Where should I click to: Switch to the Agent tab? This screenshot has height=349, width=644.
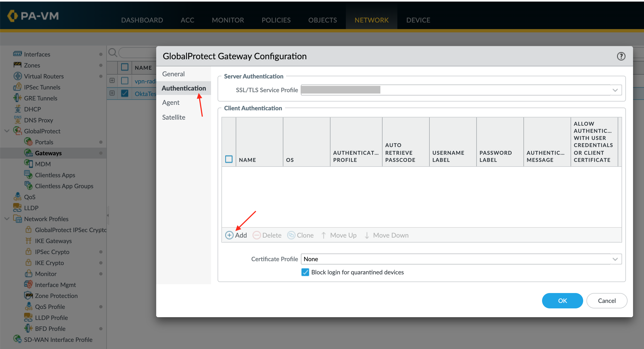coord(171,103)
